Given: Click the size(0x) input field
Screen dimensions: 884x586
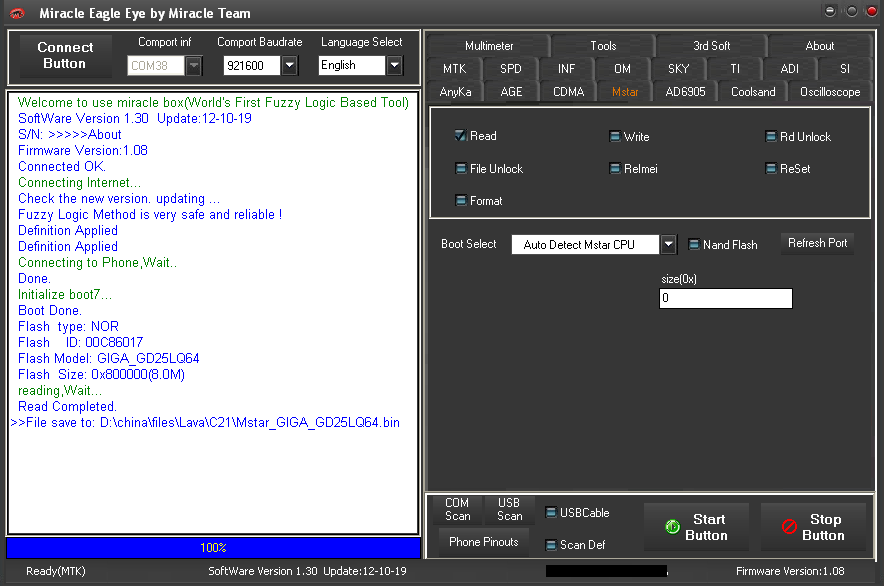Looking at the screenshot, I should coord(726,298).
